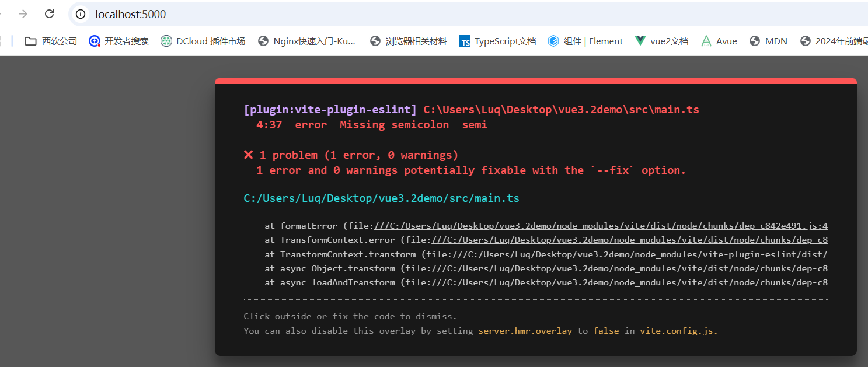This screenshot has height=367, width=868.
Task: Open the DCloud 插件市场 bookmark
Action: 203,41
